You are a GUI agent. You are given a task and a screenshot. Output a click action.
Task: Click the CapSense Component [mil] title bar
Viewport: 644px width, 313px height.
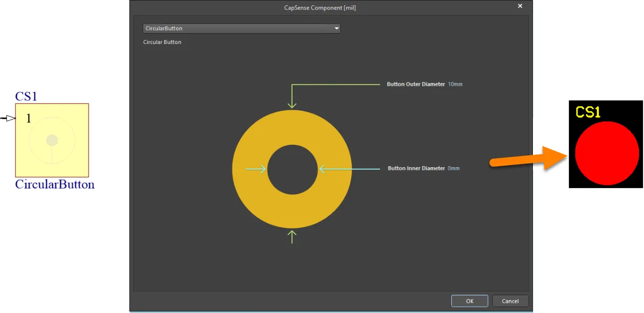click(320, 8)
